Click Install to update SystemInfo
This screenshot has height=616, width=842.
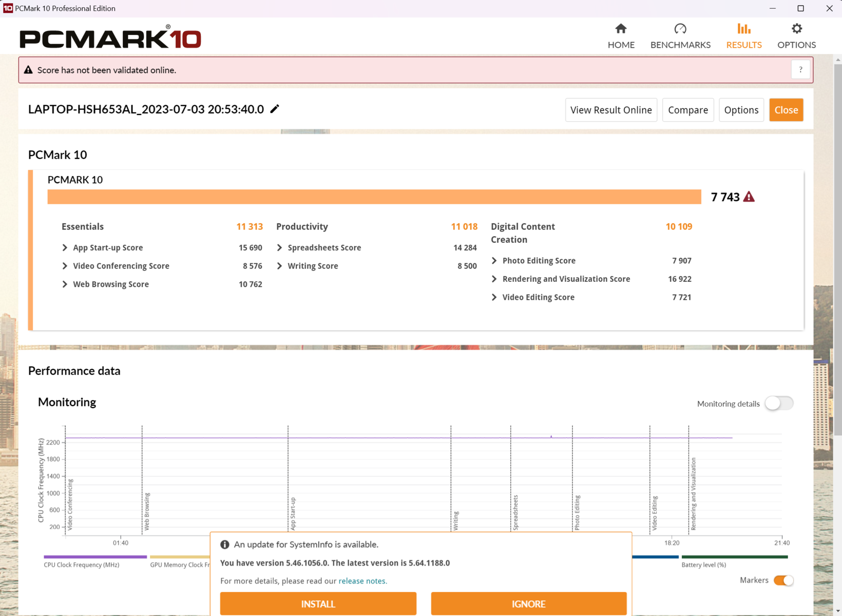pos(318,604)
